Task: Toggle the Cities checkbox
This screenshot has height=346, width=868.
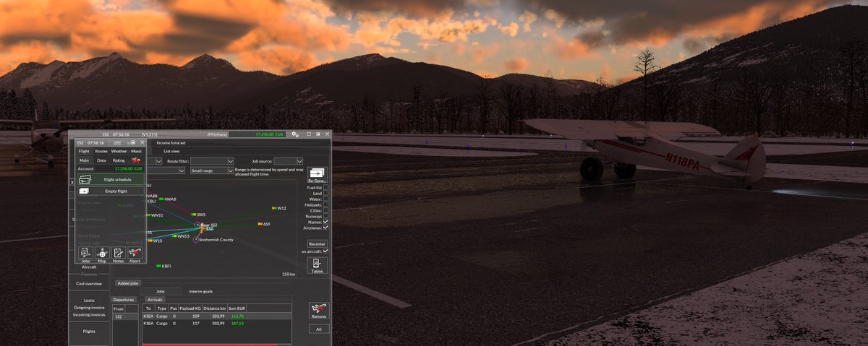Action: point(325,210)
